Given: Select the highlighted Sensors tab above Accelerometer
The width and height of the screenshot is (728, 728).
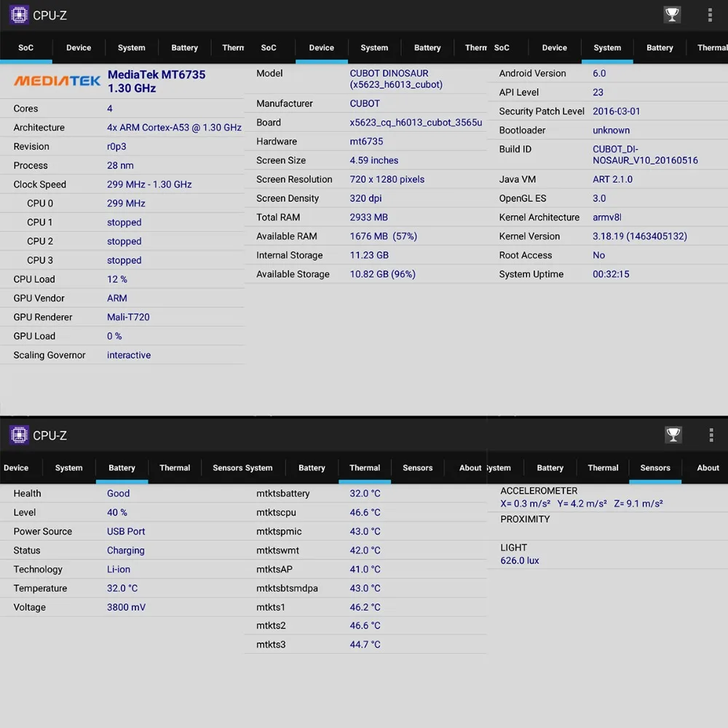Looking at the screenshot, I should [655, 468].
